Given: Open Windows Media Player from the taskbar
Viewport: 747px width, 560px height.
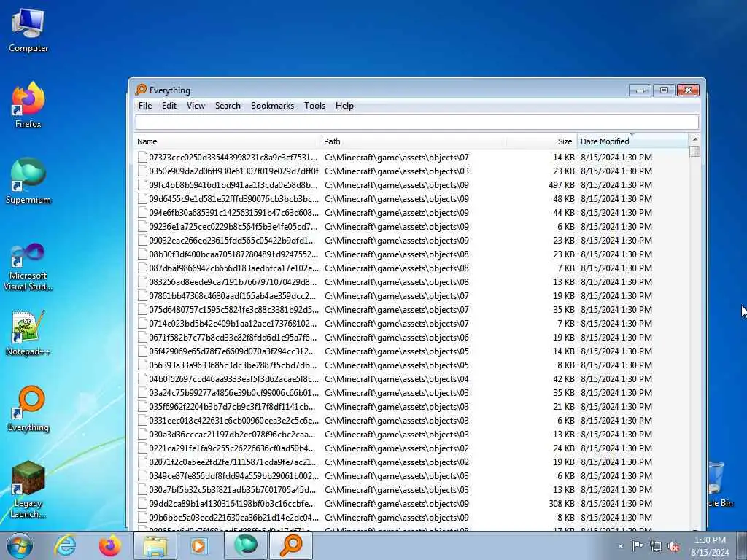Looking at the screenshot, I should pos(200,545).
